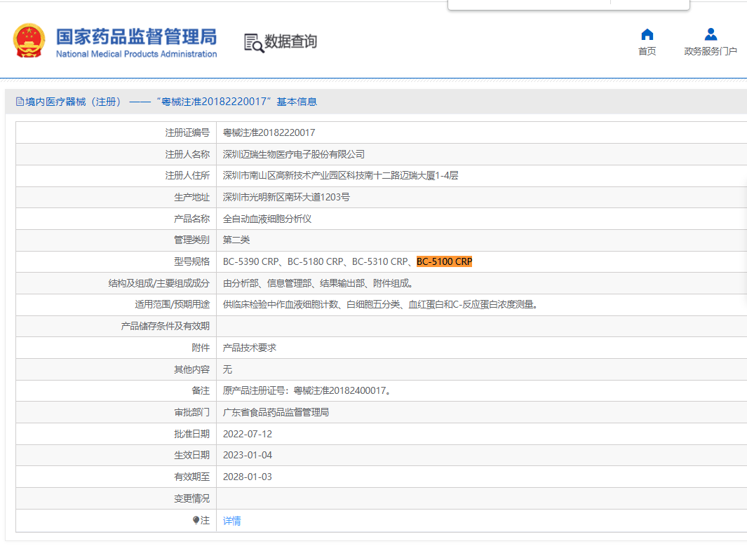Viewport: 747px width, 560px height.
Task: Click the 供临床检验中作血液细胞计数 usage cell
Action: (381, 304)
